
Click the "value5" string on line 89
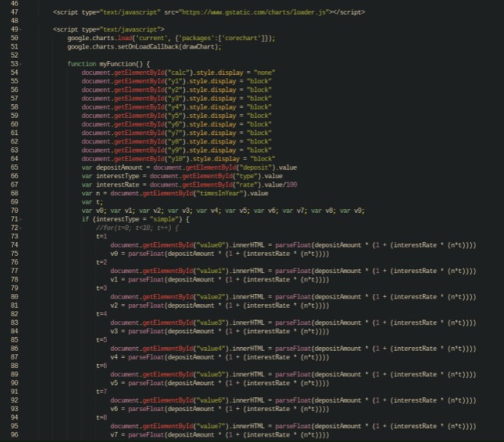pos(211,375)
